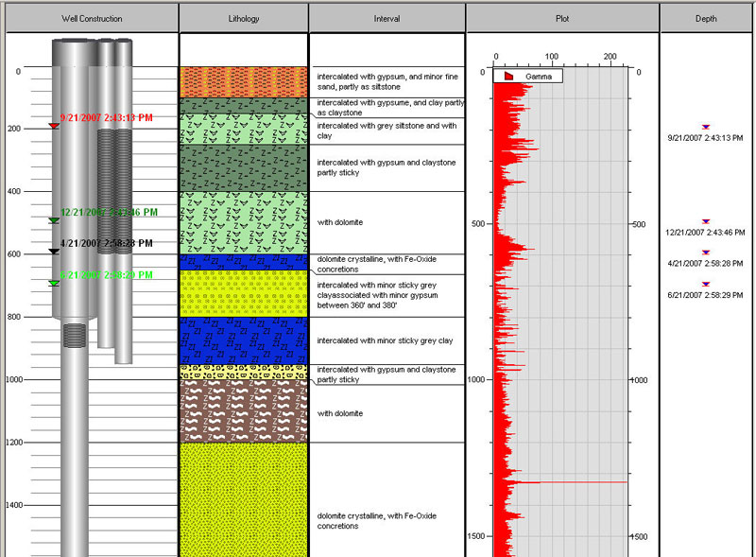Click the Lithology column header
This screenshot has width=756, height=557.
pyautogui.click(x=244, y=18)
